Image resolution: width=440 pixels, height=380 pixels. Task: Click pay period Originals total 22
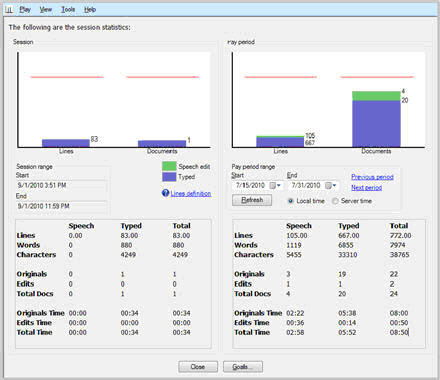coord(394,274)
